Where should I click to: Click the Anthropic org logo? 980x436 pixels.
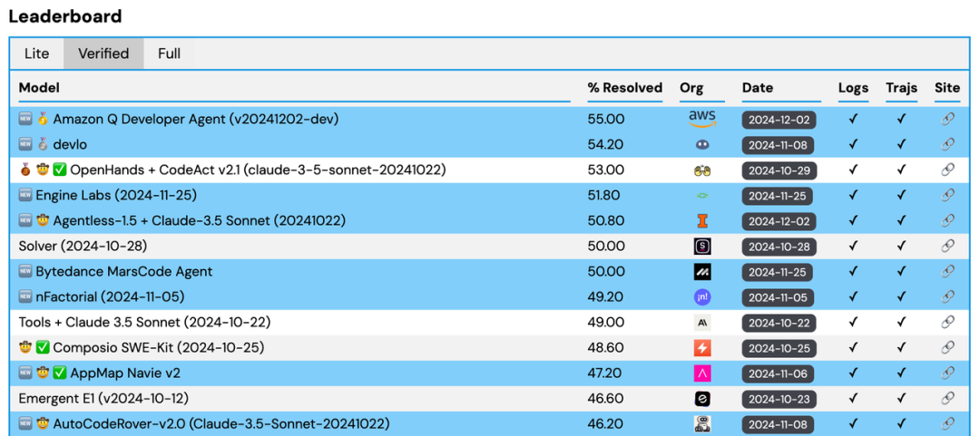(x=702, y=323)
